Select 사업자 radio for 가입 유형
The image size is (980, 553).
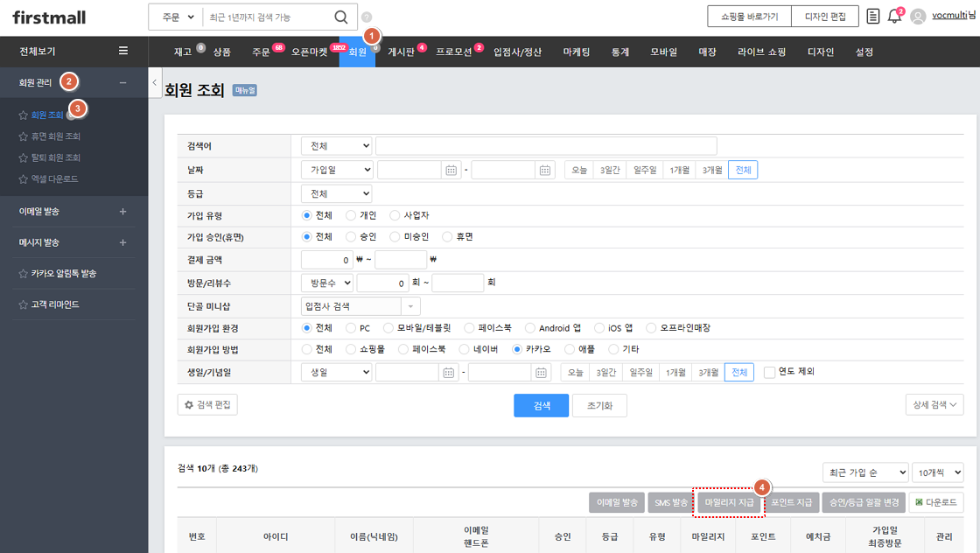click(395, 215)
